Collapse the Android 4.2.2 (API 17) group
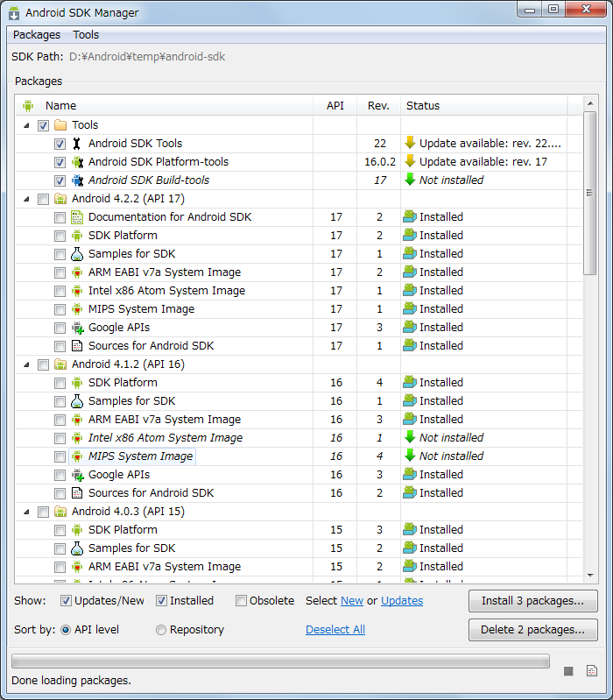 (x=26, y=199)
